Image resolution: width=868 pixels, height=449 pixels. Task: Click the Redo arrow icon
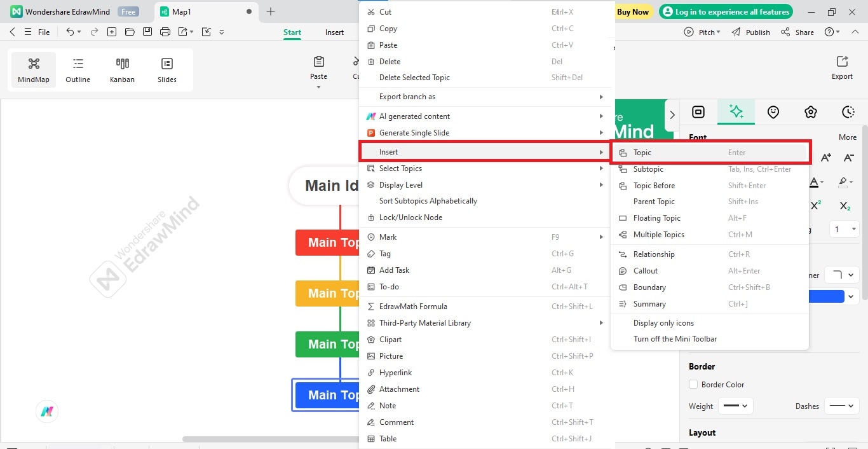point(95,32)
